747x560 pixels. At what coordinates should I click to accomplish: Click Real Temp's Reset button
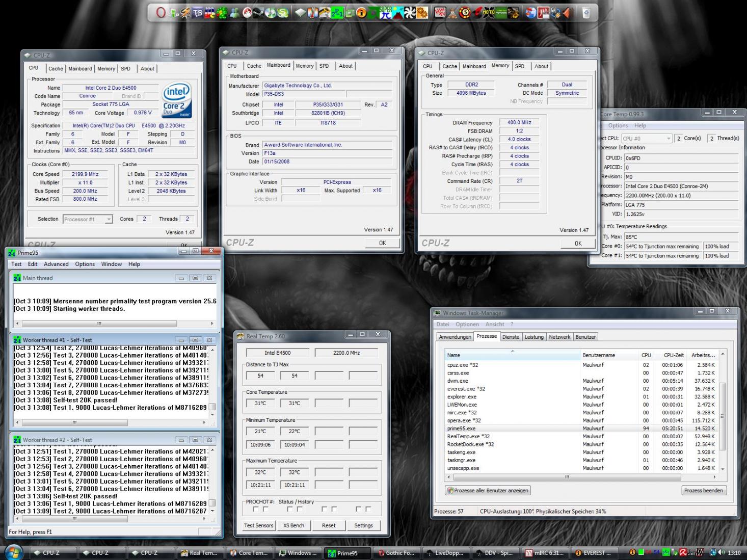point(329,525)
